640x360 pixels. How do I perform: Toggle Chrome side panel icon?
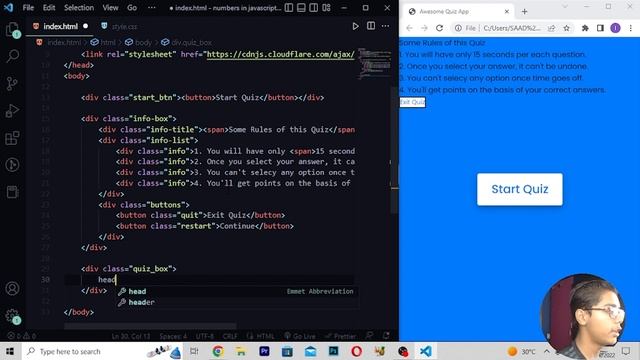600,28
